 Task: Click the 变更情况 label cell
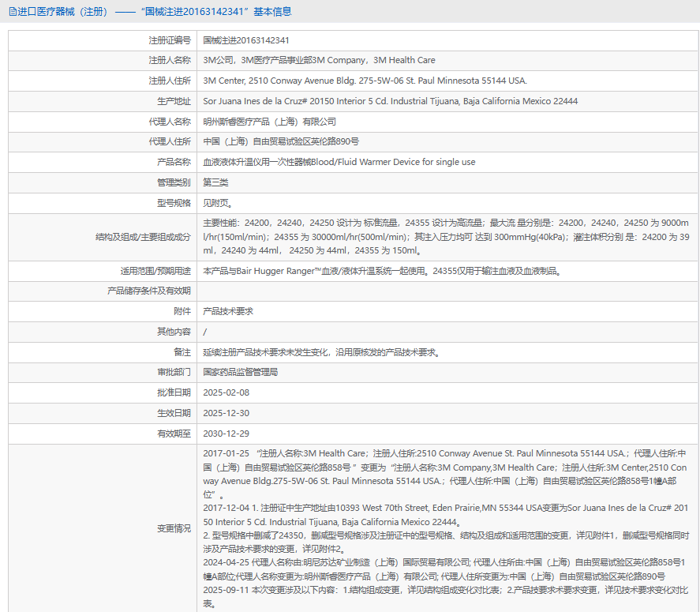[x=103, y=528]
